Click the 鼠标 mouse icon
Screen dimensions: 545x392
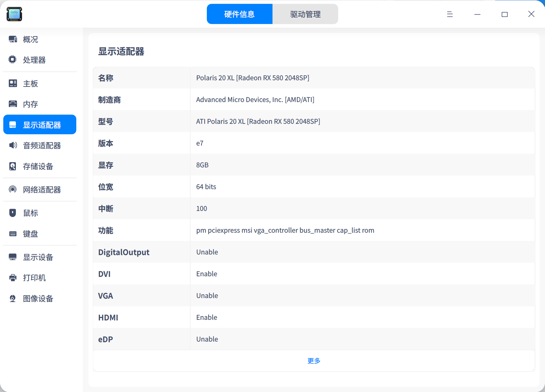click(x=13, y=213)
